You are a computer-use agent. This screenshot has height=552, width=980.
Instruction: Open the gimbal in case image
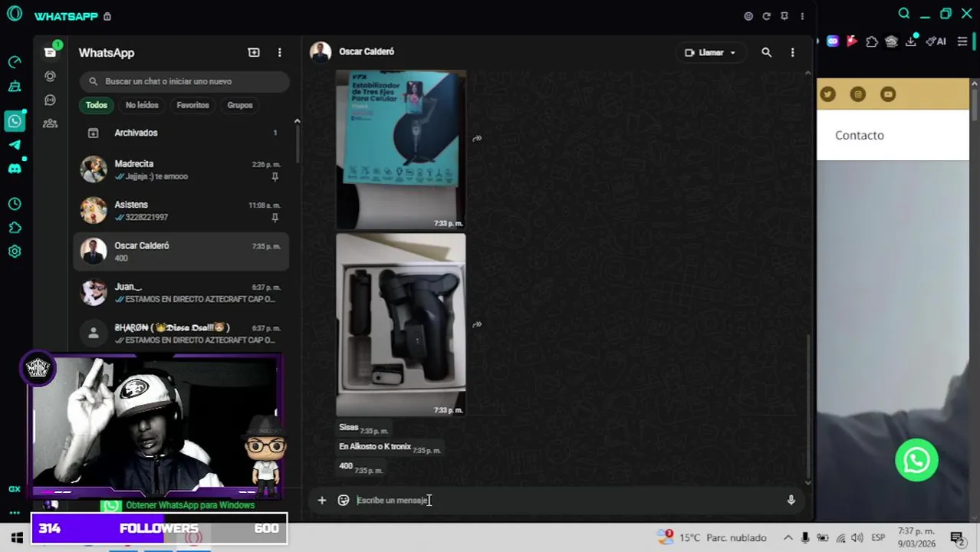[x=401, y=325]
